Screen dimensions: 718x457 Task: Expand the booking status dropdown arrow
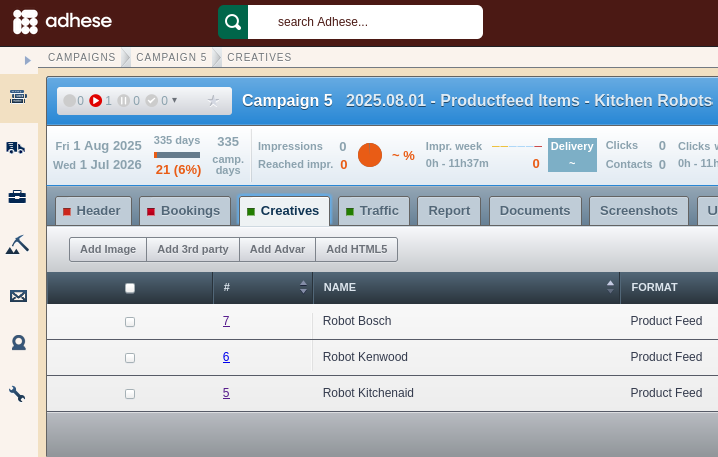pyautogui.click(x=175, y=100)
